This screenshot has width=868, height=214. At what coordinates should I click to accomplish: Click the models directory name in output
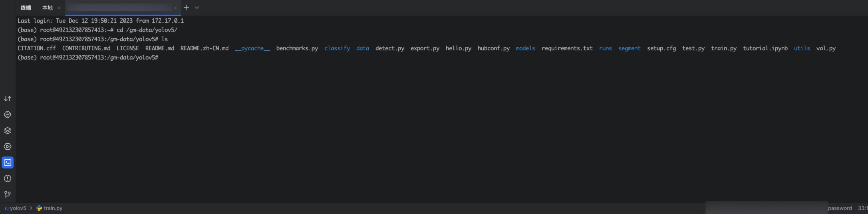(525, 48)
